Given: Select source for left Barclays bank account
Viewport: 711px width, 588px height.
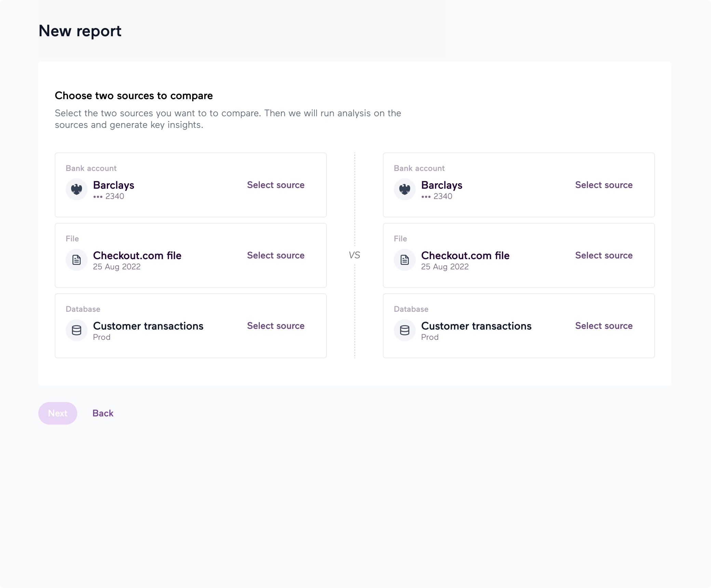Looking at the screenshot, I should pyautogui.click(x=276, y=185).
